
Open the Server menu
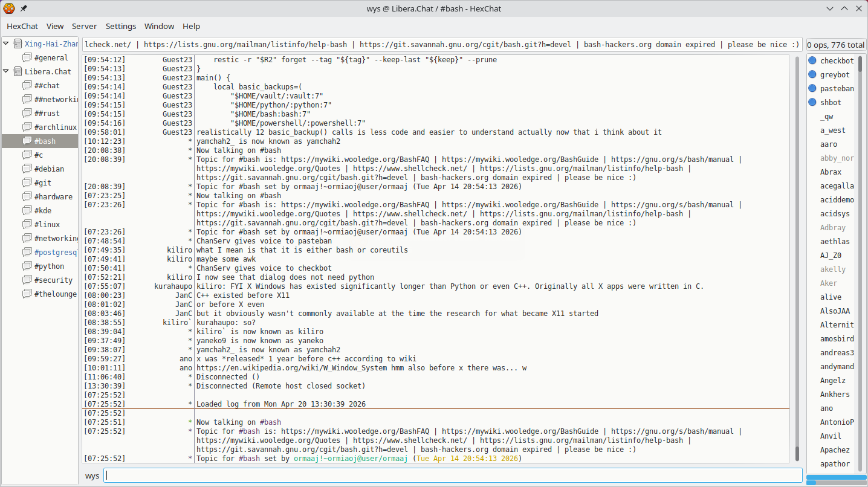(85, 26)
